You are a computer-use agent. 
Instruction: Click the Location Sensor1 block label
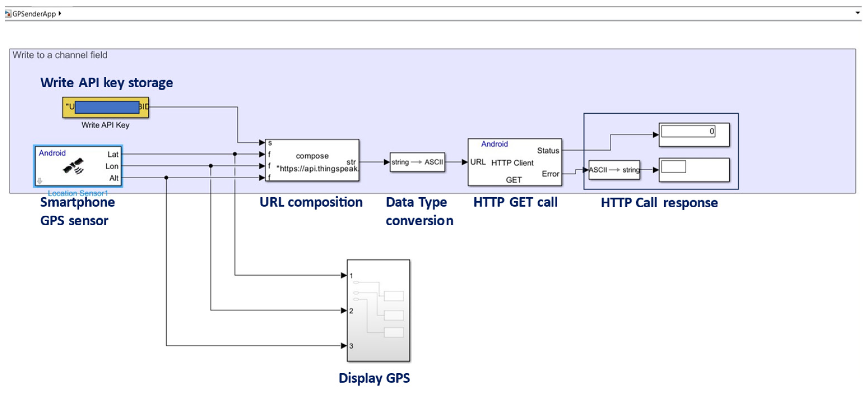coord(78,193)
